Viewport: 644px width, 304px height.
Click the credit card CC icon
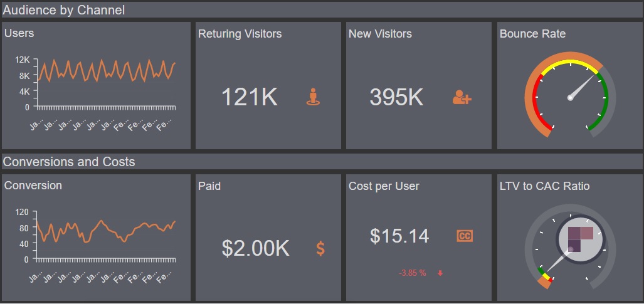click(465, 236)
